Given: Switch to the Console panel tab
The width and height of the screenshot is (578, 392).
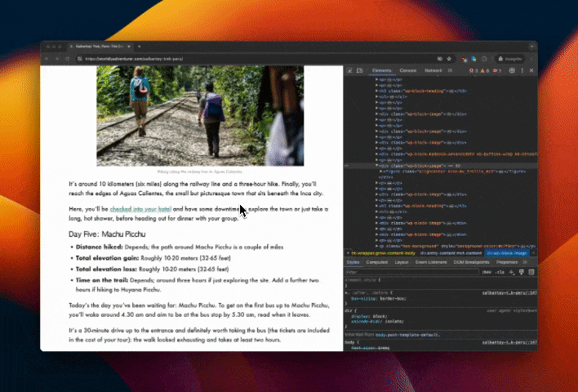Looking at the screenshot, I should click(408, 70).
